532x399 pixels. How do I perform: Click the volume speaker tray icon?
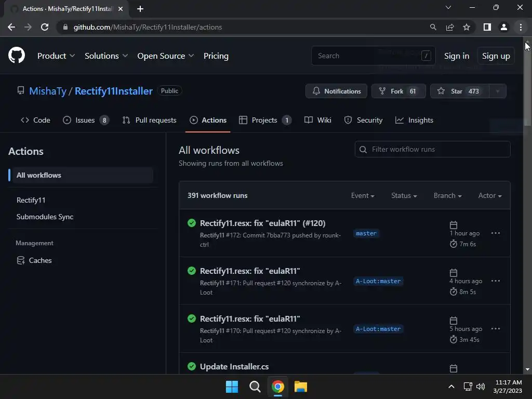pos(481,387)
